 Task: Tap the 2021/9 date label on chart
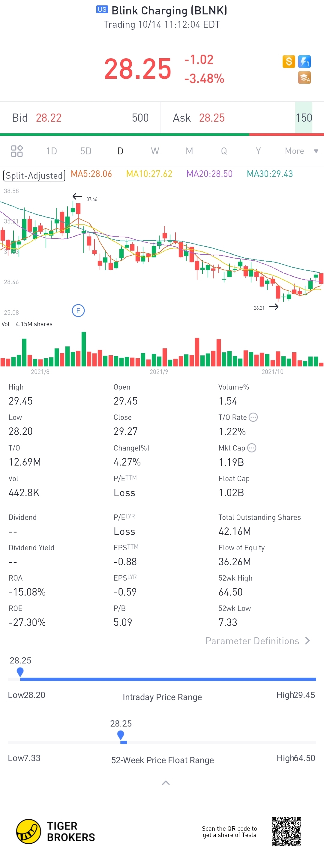159,372
